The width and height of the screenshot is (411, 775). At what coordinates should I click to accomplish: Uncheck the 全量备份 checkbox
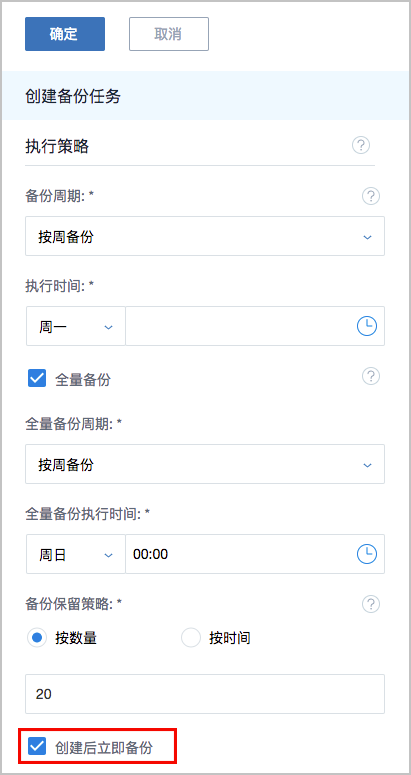click(x=37, y=379)
